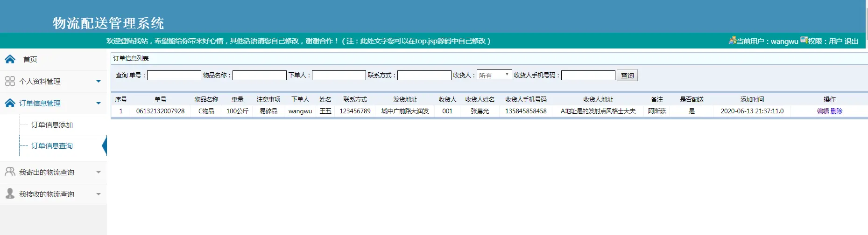Click the 查询 search button

627,75
